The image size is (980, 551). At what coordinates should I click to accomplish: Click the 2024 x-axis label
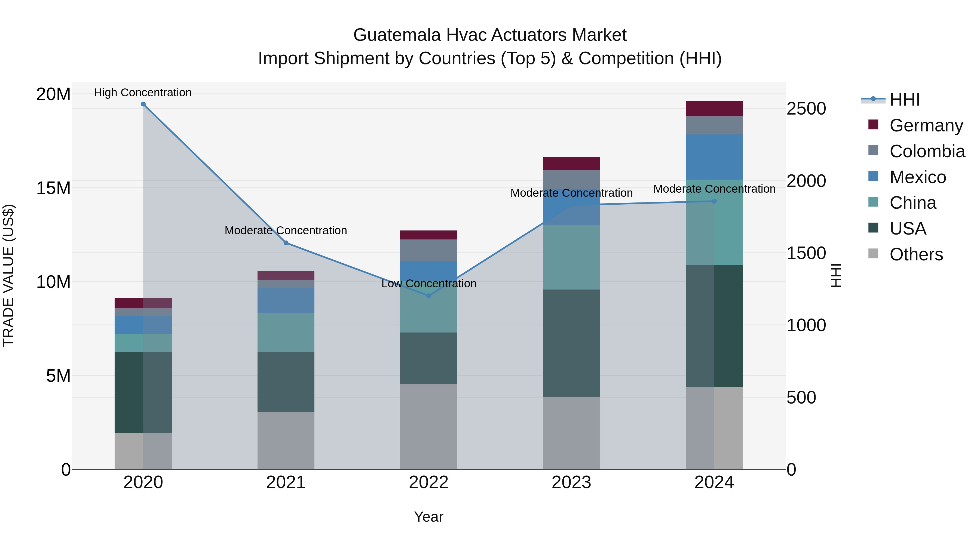click(714, 482)
